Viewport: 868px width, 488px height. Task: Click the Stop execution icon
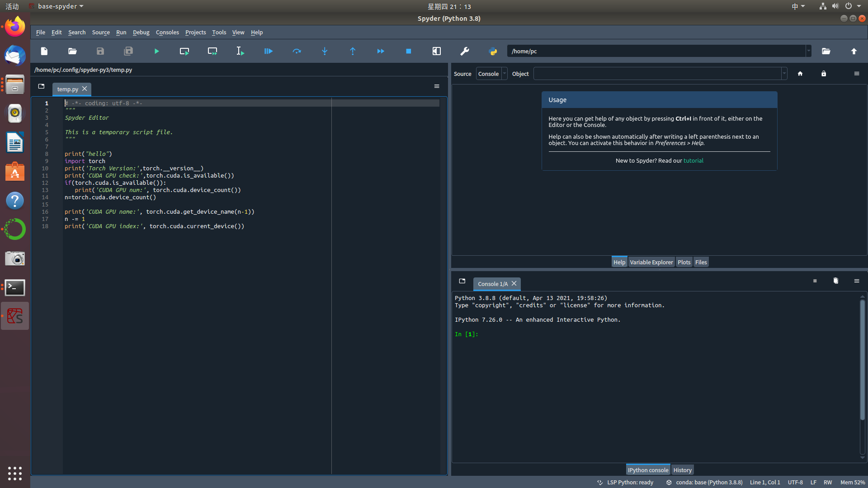[408, 51]
